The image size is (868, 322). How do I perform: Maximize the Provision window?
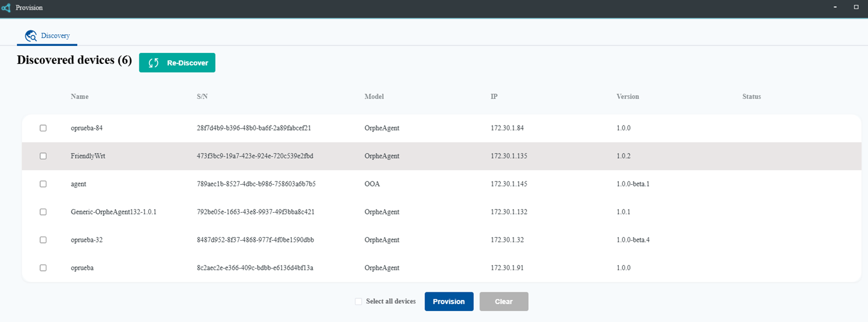tap(856, 8)
